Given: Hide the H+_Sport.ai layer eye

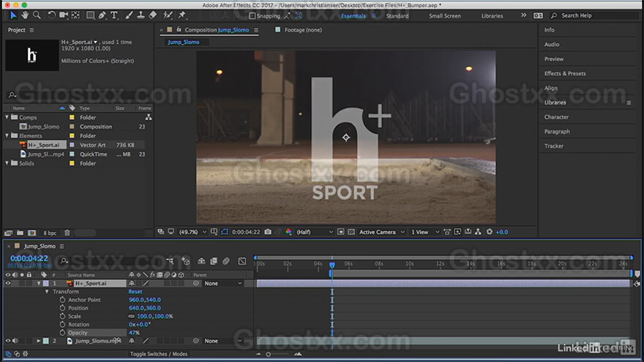Looking at the screenshot, I should tap(8, 283).
